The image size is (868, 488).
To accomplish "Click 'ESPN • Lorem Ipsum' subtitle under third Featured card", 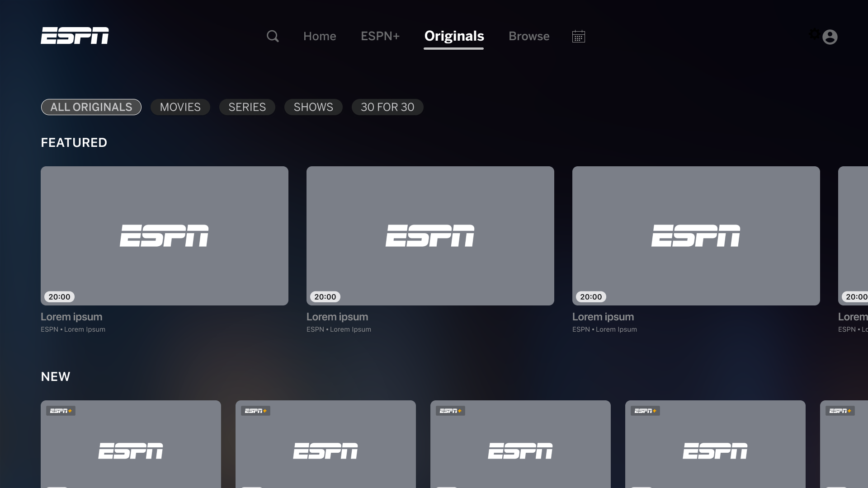I will [x=604, y=329].
